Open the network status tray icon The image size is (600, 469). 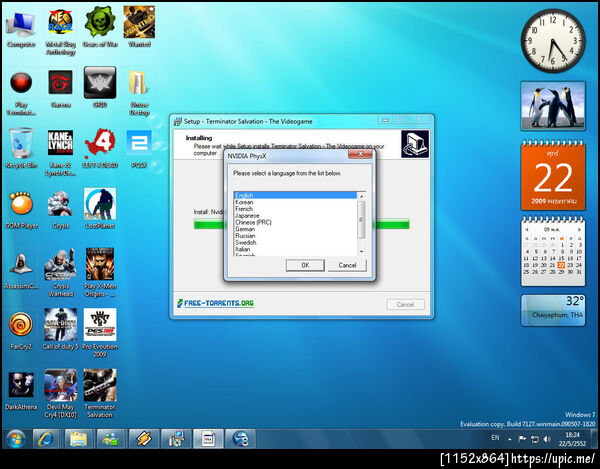535,439
